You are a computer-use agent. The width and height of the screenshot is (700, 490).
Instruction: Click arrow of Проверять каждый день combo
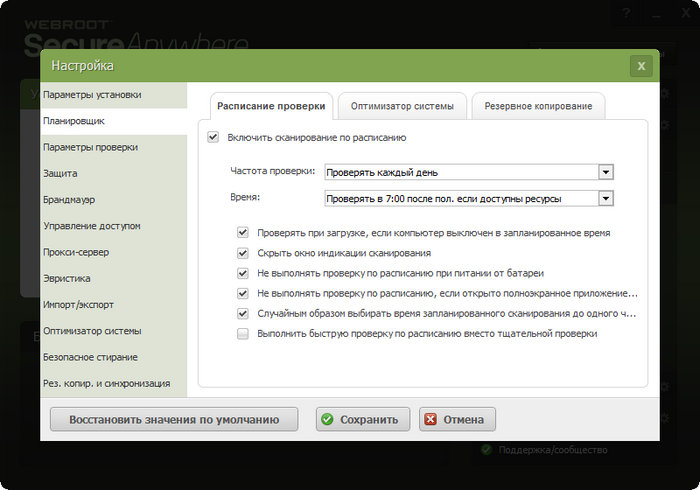pyautogui.click(x=606, y=172)
